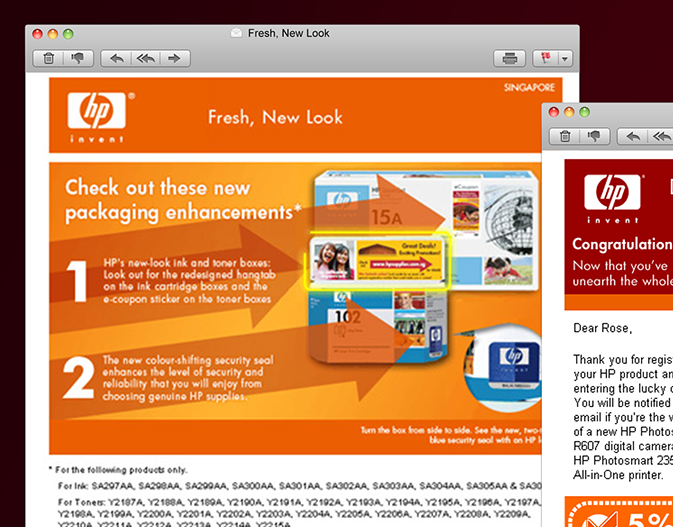Image resolution: width=673 pixels, height=527 pixels.
Task: Click the new-look ink and toner boxes paragraph
Action: 189,281
